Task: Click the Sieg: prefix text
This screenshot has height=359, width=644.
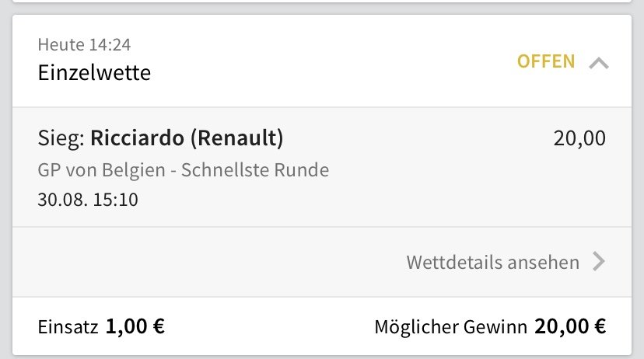Action: tap(61, 138)
